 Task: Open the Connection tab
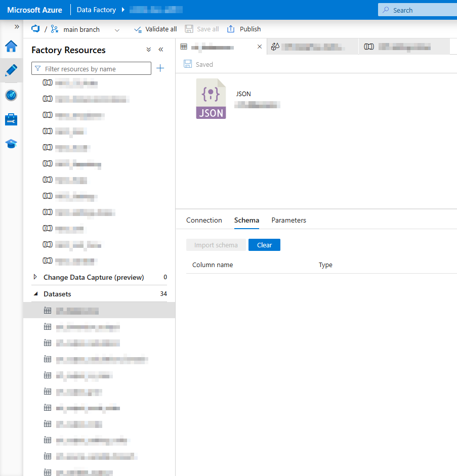tap(204, 221)
